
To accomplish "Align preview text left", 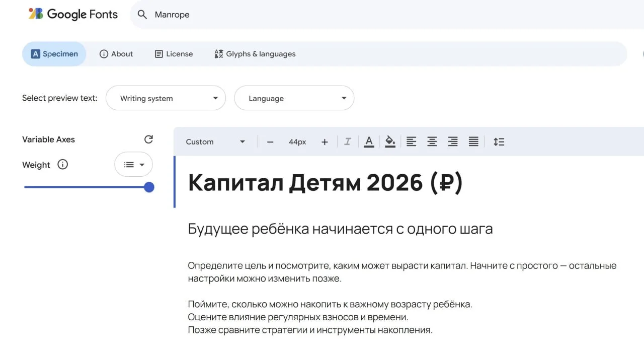I will (x=411, y=142).
